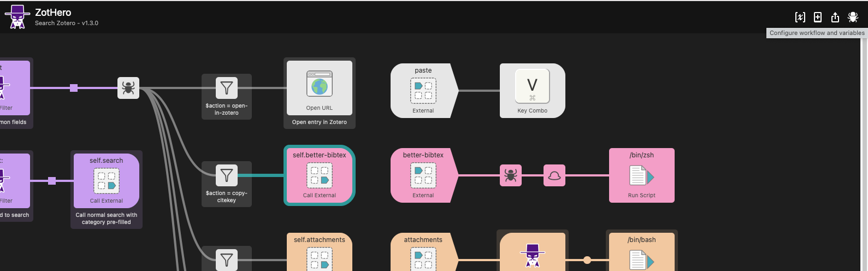The image size is (868, 271).
Task: Select the 'paste' External trigger node
Action: [x=424, y=91]
